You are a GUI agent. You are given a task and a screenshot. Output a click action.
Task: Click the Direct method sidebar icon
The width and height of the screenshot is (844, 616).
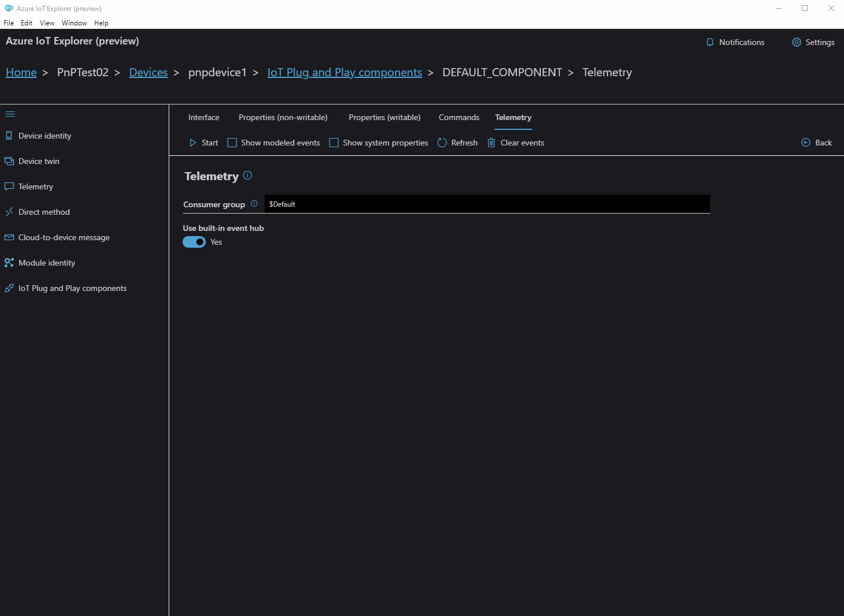coord(9,212)
